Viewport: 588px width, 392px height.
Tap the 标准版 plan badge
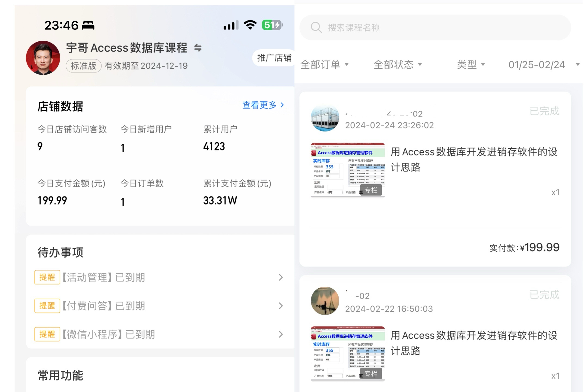84,66
